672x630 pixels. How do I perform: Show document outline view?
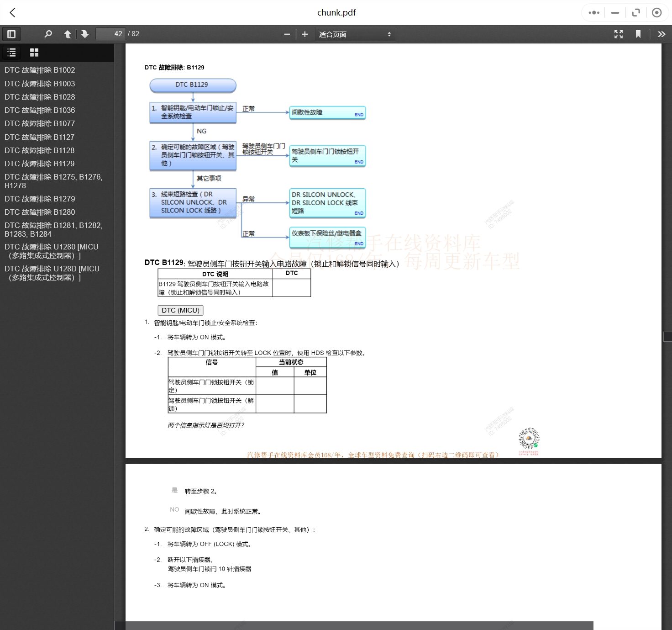pyautogui.click(x=12, y=53)
